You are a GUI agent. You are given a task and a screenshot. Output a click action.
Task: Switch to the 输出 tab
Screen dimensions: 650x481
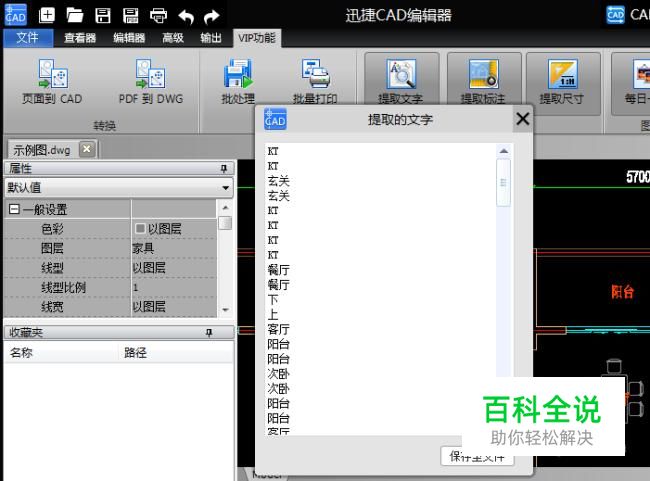tap(211, 38)
